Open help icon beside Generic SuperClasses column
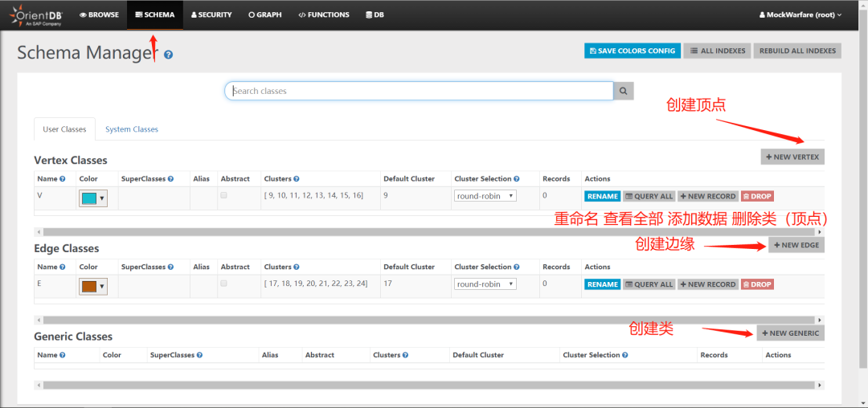This screenshot has height=408, width=868. 199,355
